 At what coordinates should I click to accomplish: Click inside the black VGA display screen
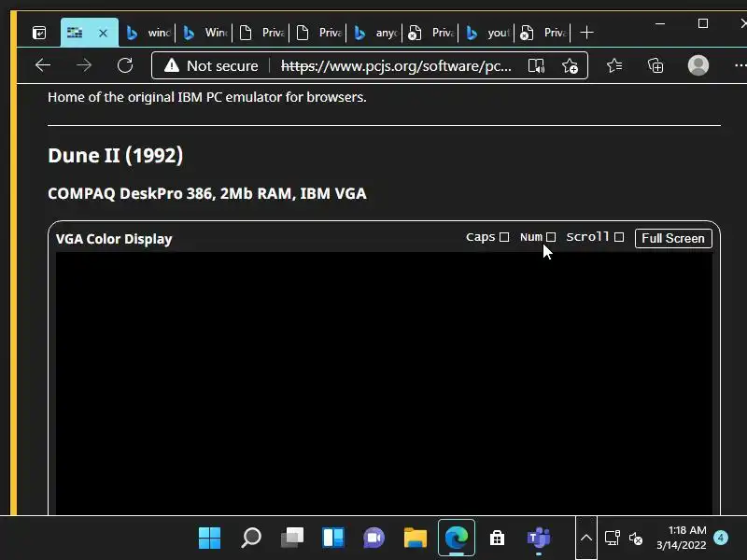click(x=384, y=384)
